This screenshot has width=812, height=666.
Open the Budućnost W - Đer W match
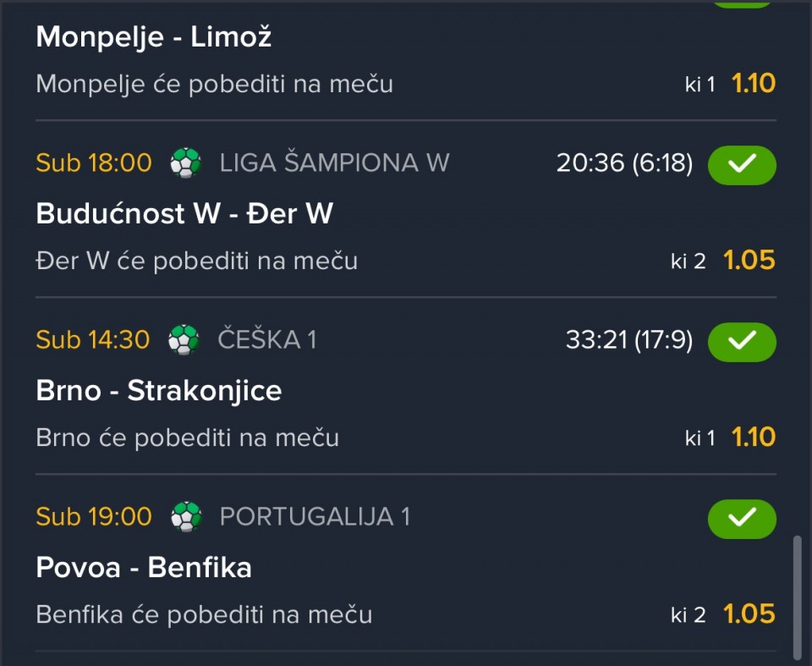click(184, 214)
